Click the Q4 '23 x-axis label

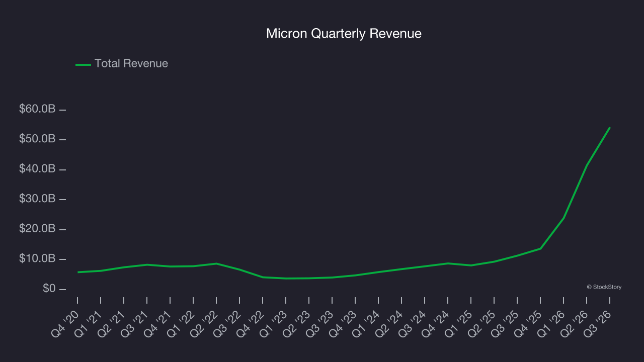(x=343, y=323)
